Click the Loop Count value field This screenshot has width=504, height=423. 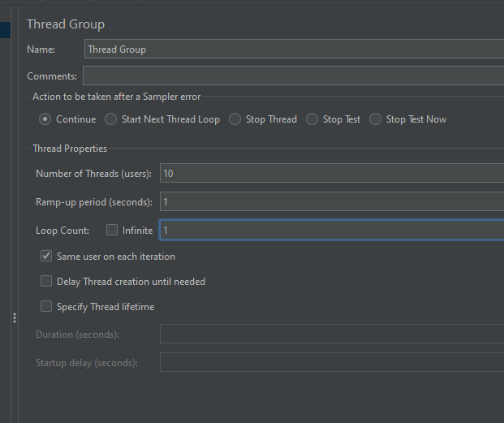332,230
